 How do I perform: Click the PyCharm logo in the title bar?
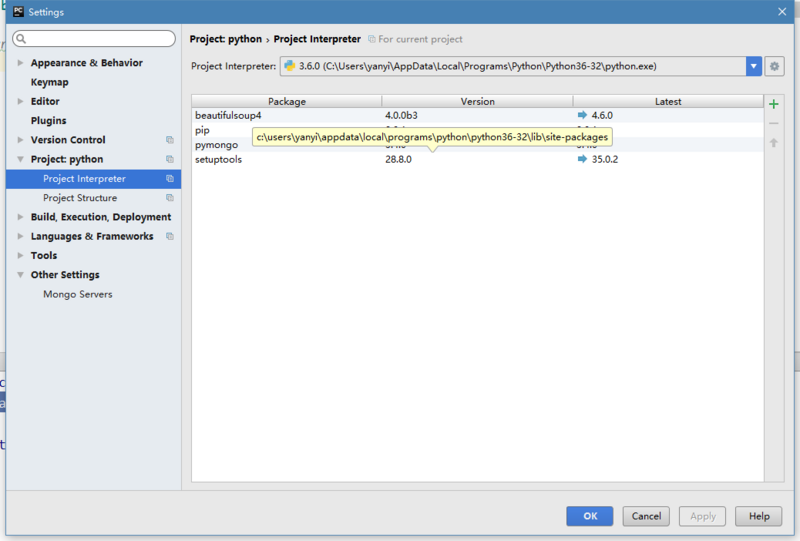(18, 11)
